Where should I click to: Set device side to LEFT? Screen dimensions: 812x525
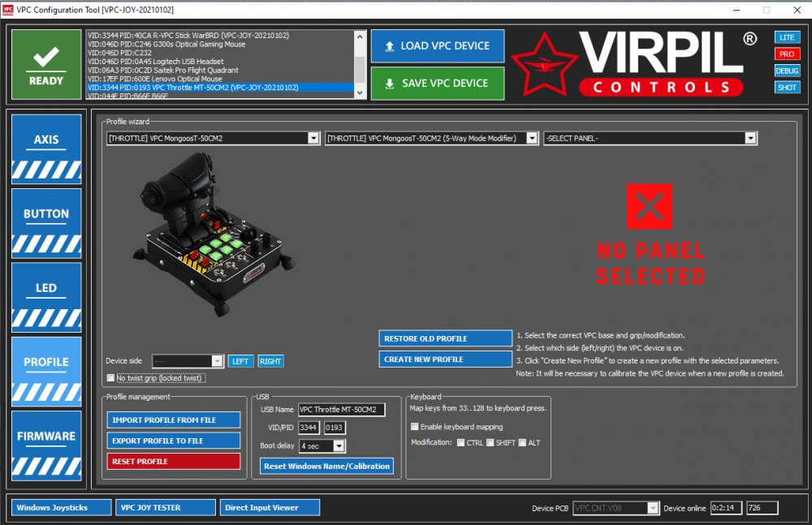click(x=240, y=361)
